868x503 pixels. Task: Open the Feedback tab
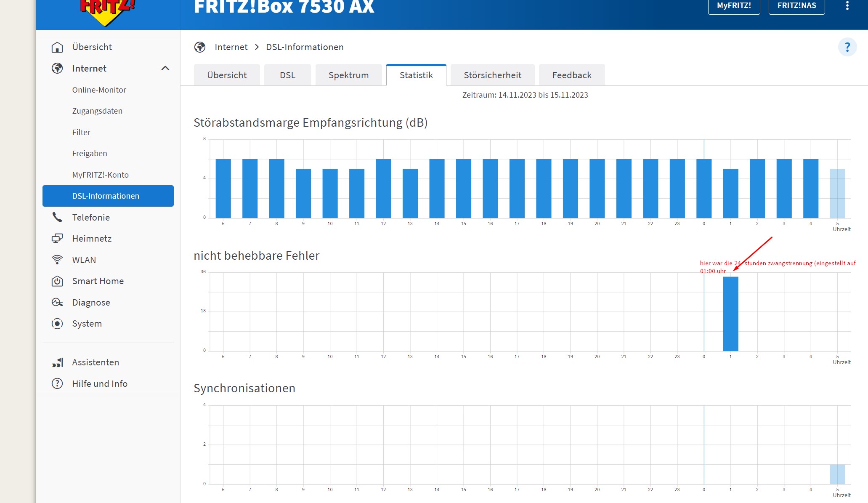pos(571,75)
